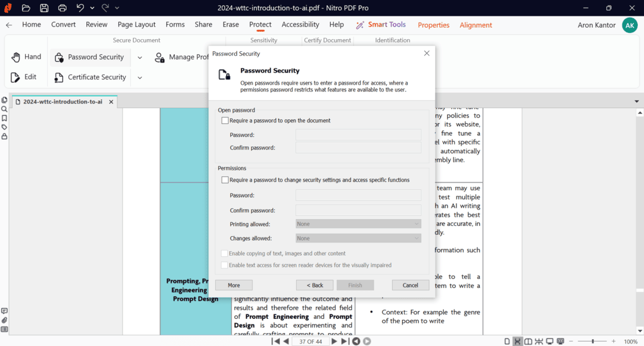Open the Forms ribbon tab

click(x=175, y=25)
